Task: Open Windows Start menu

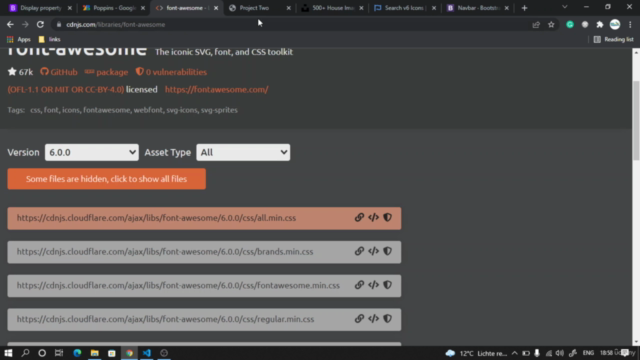Action: tap(8, 353)
